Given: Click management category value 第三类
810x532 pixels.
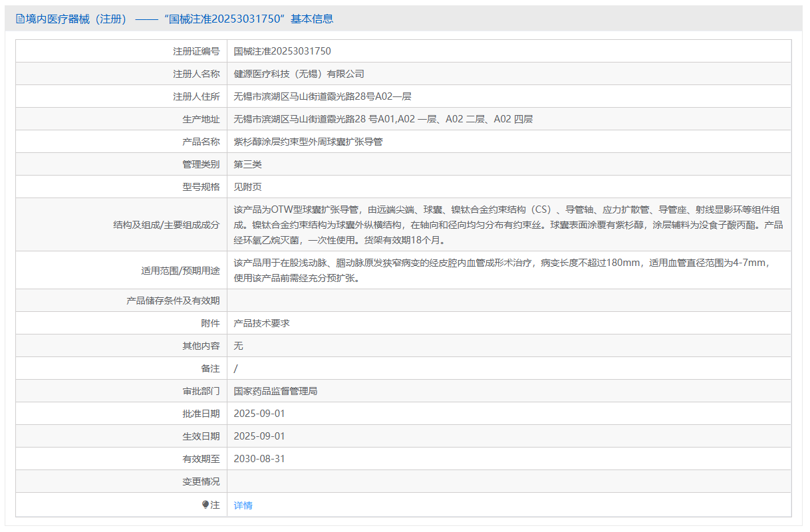Looking at the screenshot, I should click(248, 164).
